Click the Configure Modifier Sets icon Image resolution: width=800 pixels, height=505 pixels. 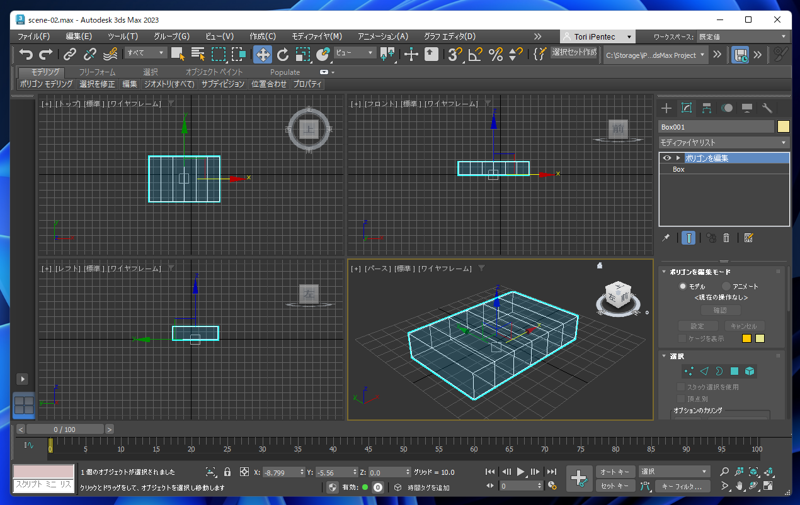pyautogui.click(x=748, y=238)
